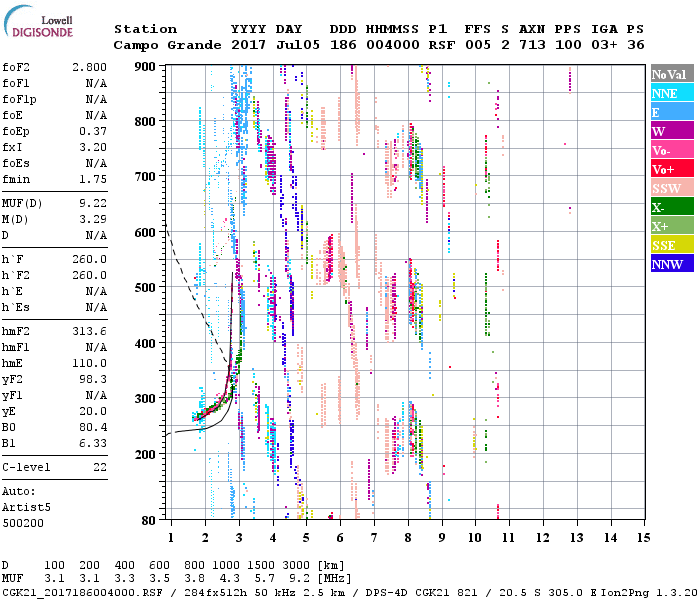Select the purple W legend entry
This screenshot has height=600, width=700.
672,131
